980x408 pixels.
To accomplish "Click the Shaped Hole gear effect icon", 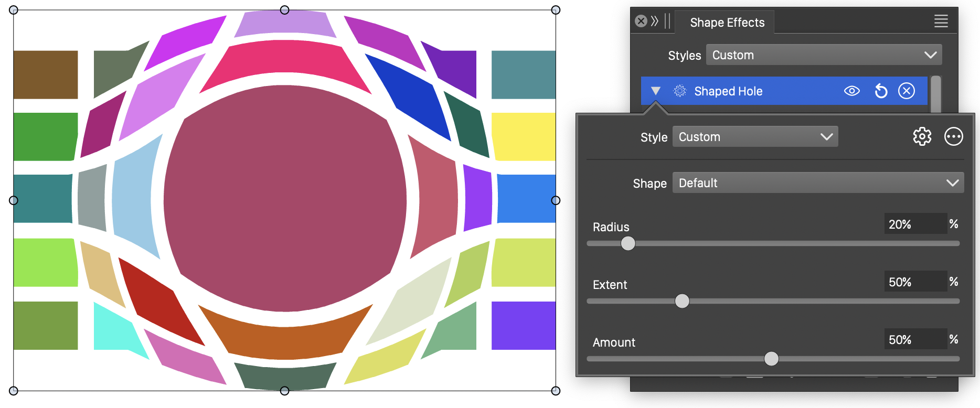I will (680, 91).
